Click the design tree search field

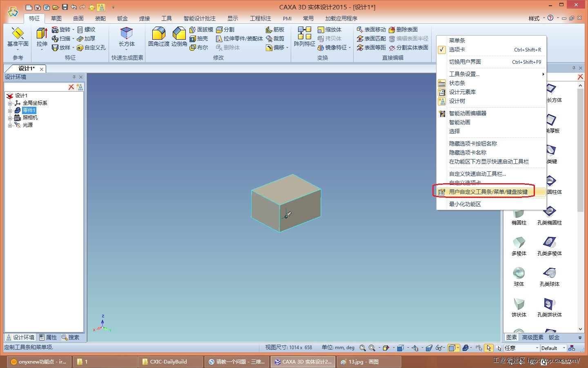tap(36, 87)
